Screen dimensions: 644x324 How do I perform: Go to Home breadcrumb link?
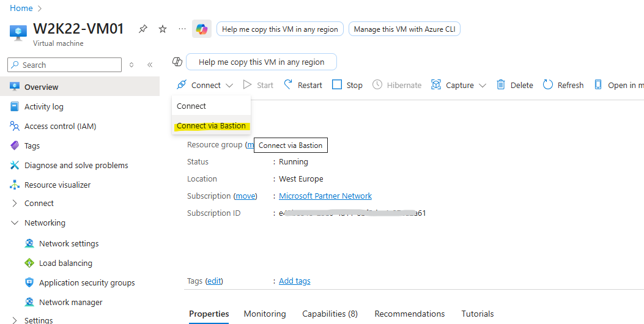[x=21, y=8]
